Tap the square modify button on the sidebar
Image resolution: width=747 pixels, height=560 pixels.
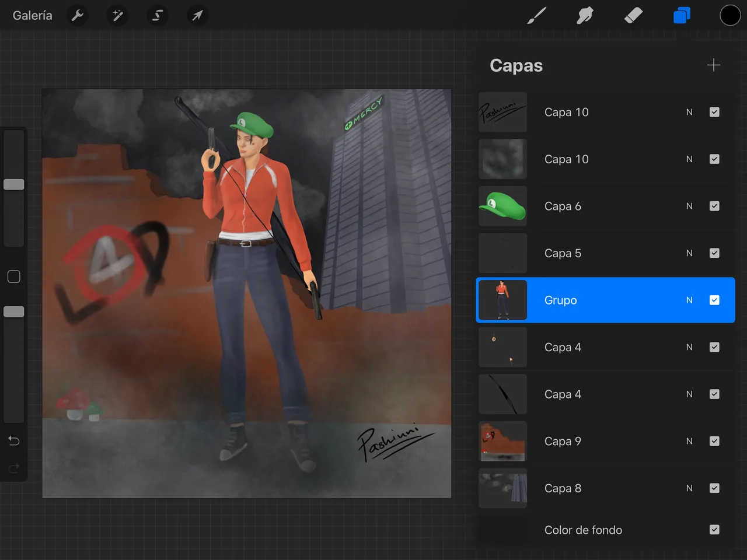[x=14, y=276]
